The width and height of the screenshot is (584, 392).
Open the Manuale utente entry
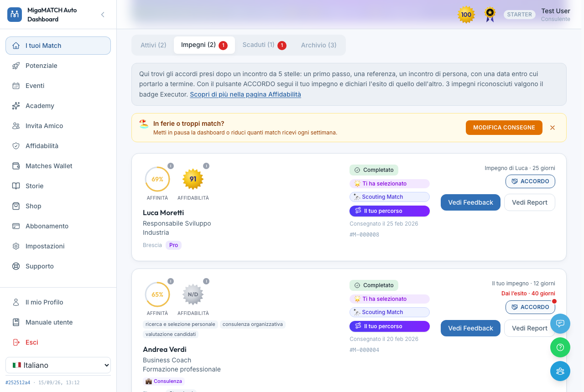click(58, 322)
